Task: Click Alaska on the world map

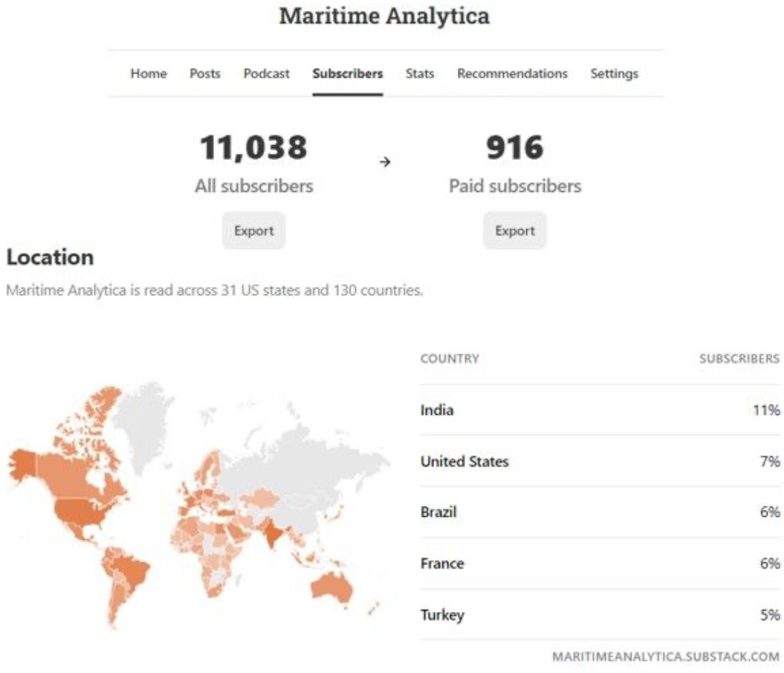Action: [x=24, y=463]
